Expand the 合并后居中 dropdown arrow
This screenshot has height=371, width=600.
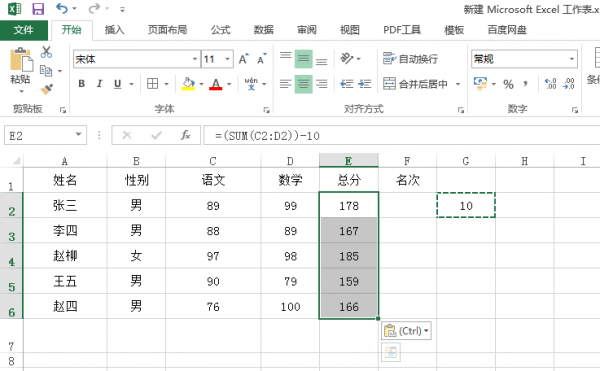pyautogui.click(x=458, y=84)
